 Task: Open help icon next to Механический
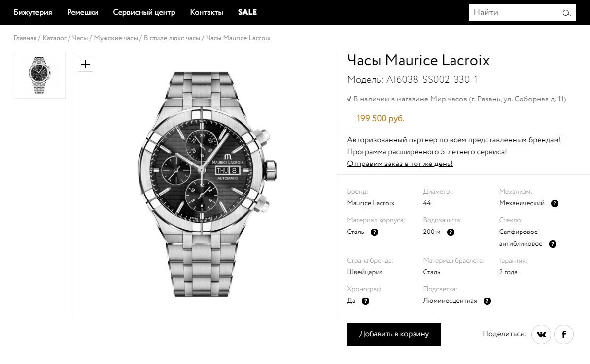pos(555,203)
